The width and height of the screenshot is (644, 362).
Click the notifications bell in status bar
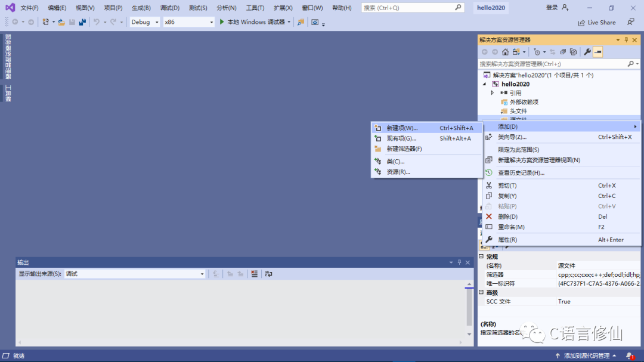coord(630,356)
